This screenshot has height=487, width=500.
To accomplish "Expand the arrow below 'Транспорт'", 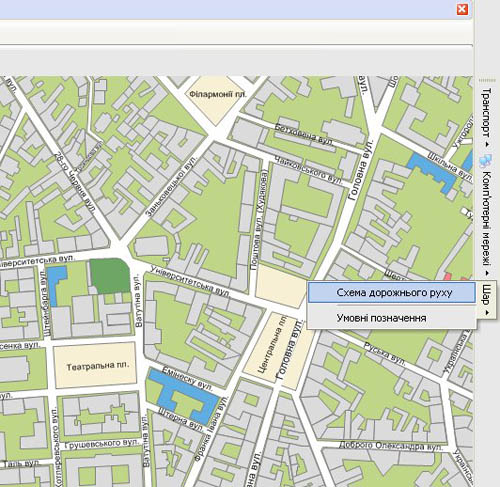I will coord(487,144).
